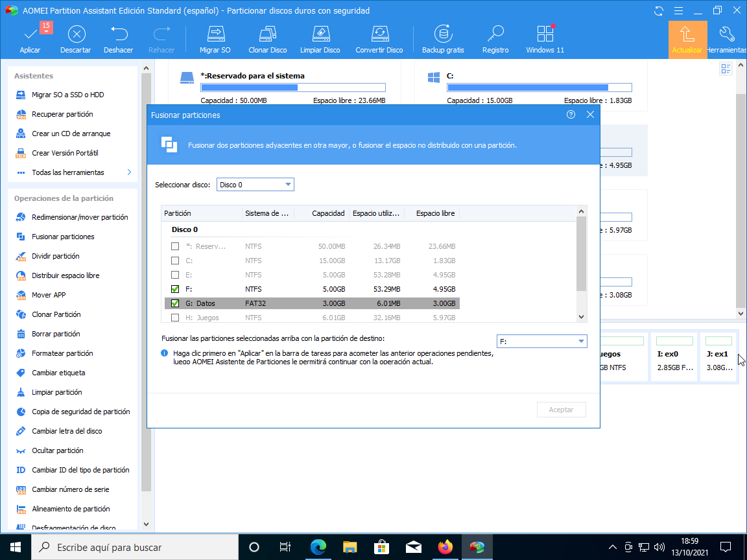Click the Deshacer undo icon
This screenshot has height=560, width=747.
[x=119, y=34]
